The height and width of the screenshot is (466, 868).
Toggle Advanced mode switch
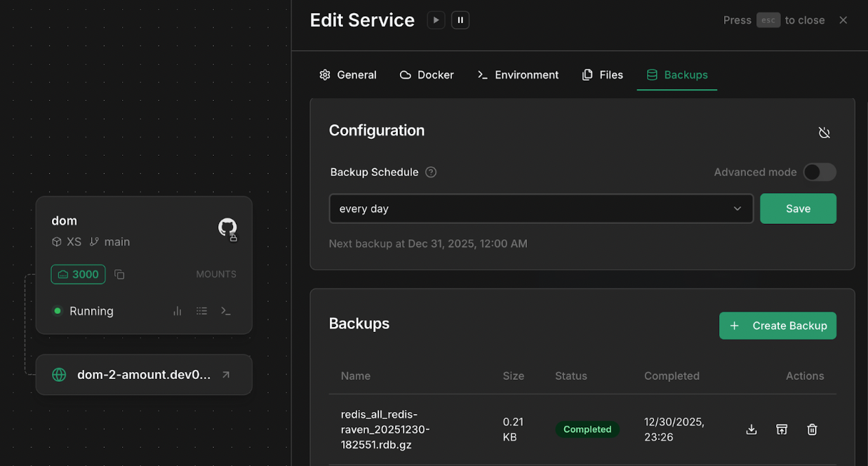click(x=820, y=172)
